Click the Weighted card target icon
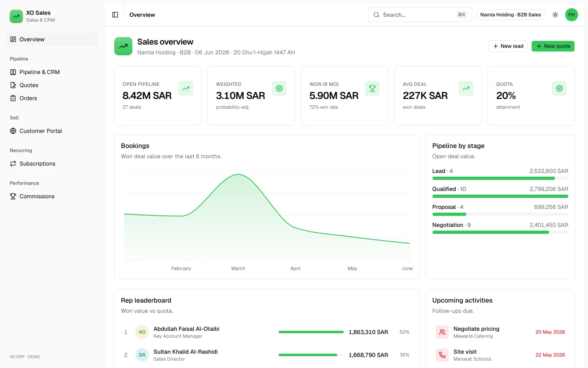This screenshot has height=368, width=588. pyautogui.click(x=279, y=88)
